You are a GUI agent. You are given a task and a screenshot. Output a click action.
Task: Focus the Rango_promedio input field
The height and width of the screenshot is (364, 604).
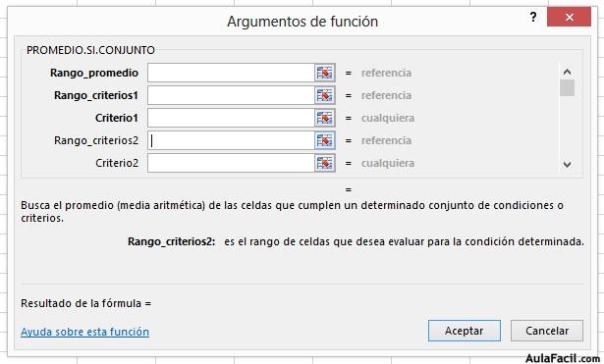[231, 73]
